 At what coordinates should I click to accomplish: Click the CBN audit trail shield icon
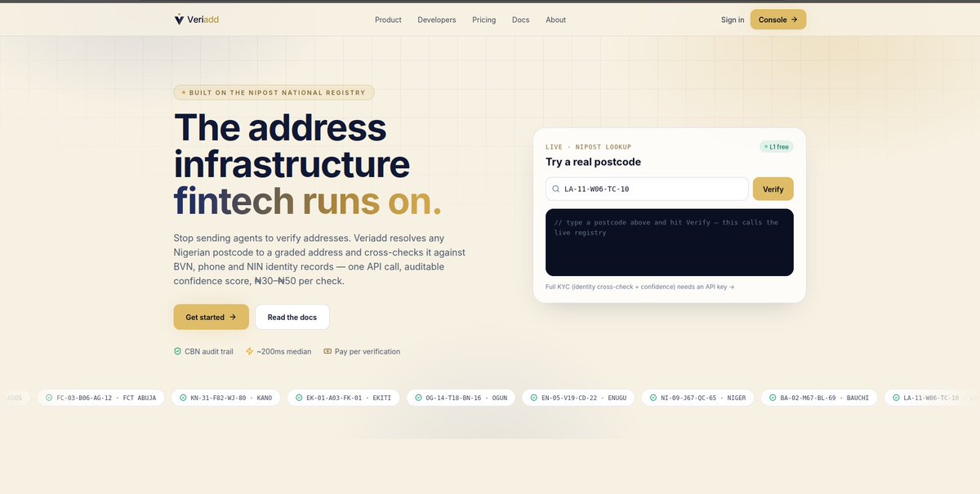(177, 351)
